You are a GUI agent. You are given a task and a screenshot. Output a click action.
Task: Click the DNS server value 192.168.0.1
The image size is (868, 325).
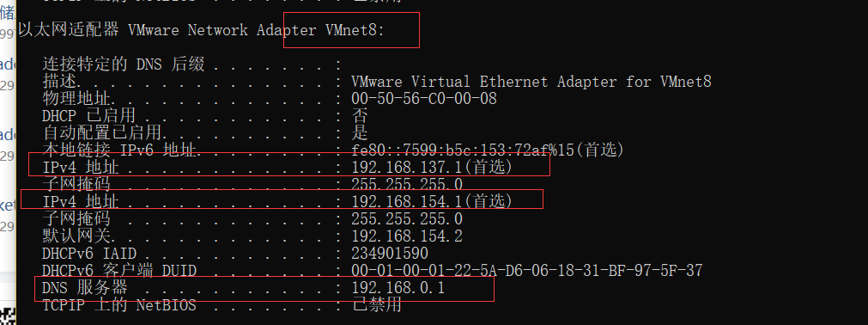click(x=398, y=288)
